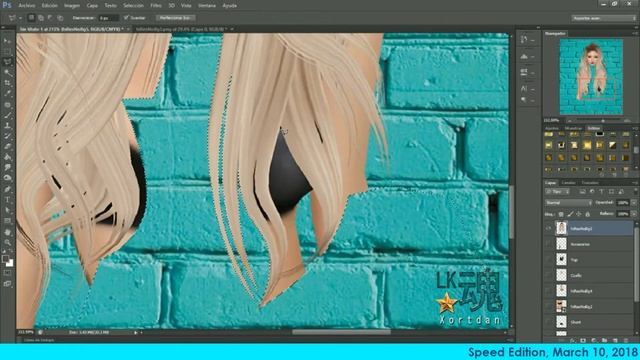Toggle lock layer position

(x=579, y=214)
